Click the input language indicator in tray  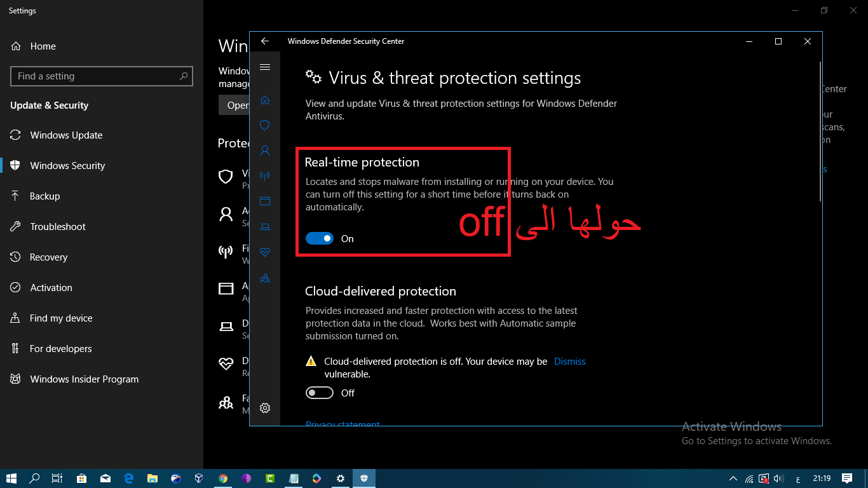797,478
